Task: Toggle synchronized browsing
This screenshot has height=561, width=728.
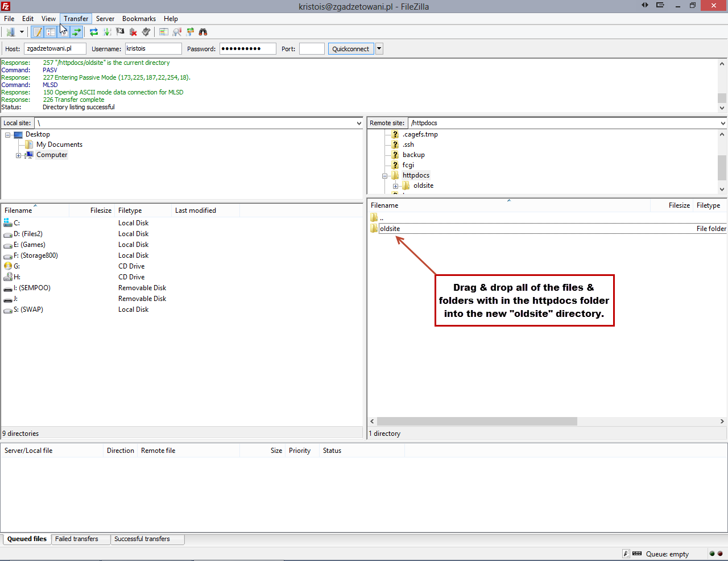Action: click(190, 32)
